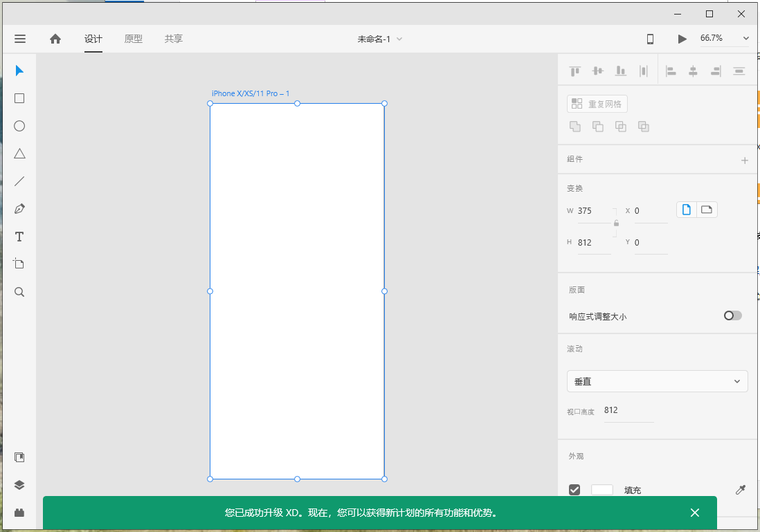
Task: Open the 垂直 scrolling dropdown
Action: [x=658, y=381]
